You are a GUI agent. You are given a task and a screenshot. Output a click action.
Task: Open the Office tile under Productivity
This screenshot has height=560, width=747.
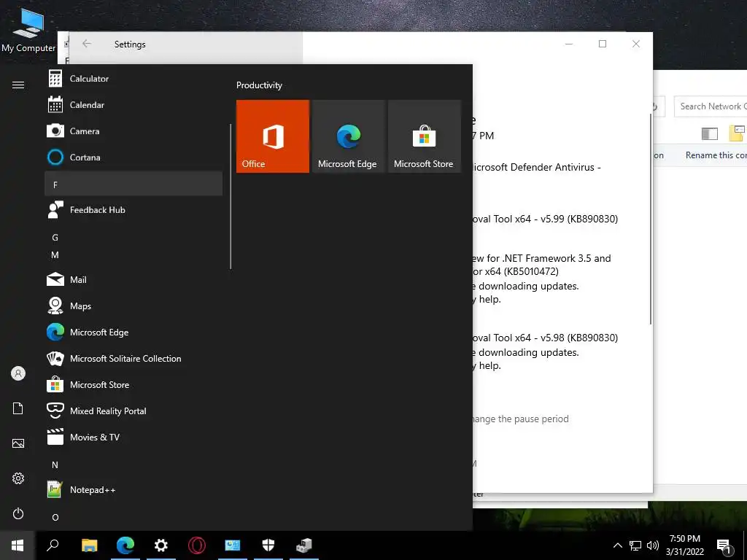[273, 136]
